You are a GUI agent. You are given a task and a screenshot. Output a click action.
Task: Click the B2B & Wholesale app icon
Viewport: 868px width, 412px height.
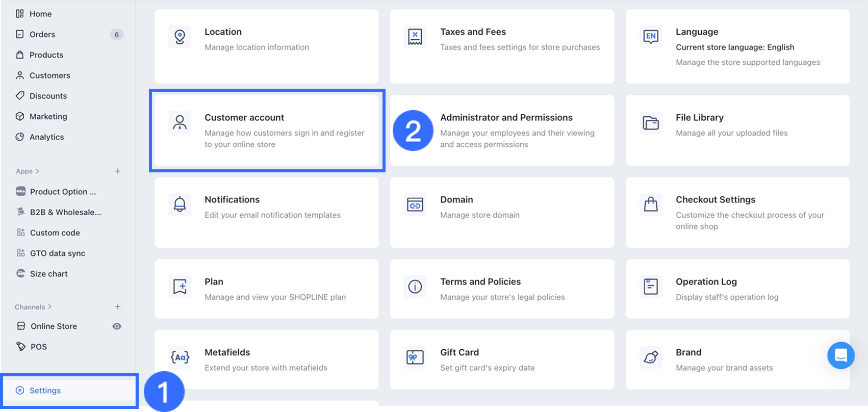pyautogui.click(x=21, y=212)
